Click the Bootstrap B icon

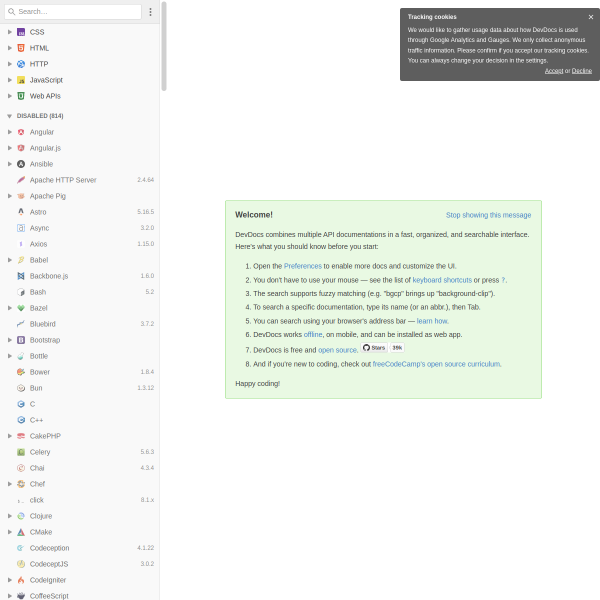(x=21, y=340)
